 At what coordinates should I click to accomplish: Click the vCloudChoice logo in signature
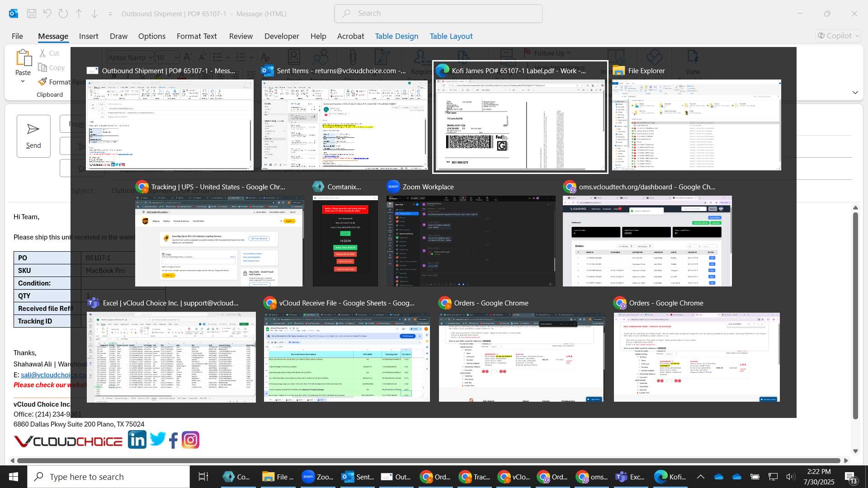coord(68,441)
